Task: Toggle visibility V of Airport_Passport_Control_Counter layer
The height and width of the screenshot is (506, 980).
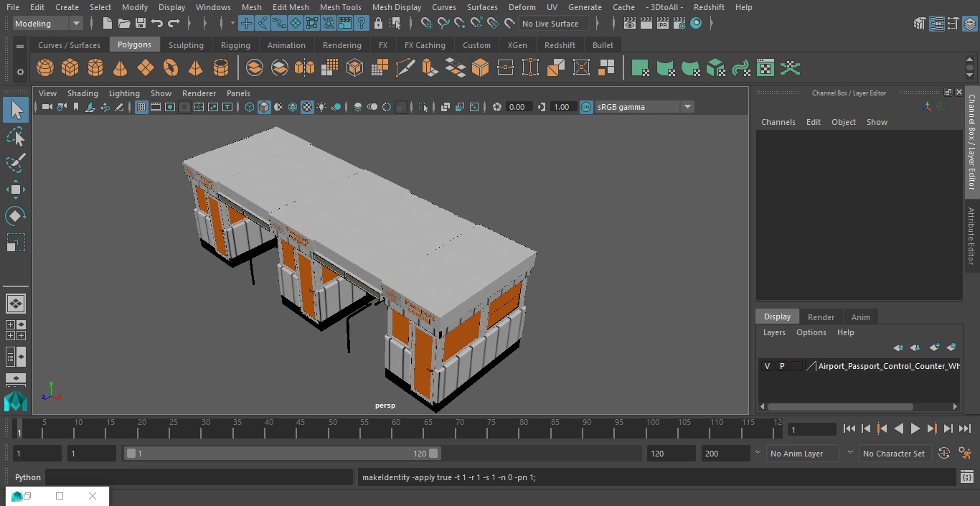Action: pos(767,366)
